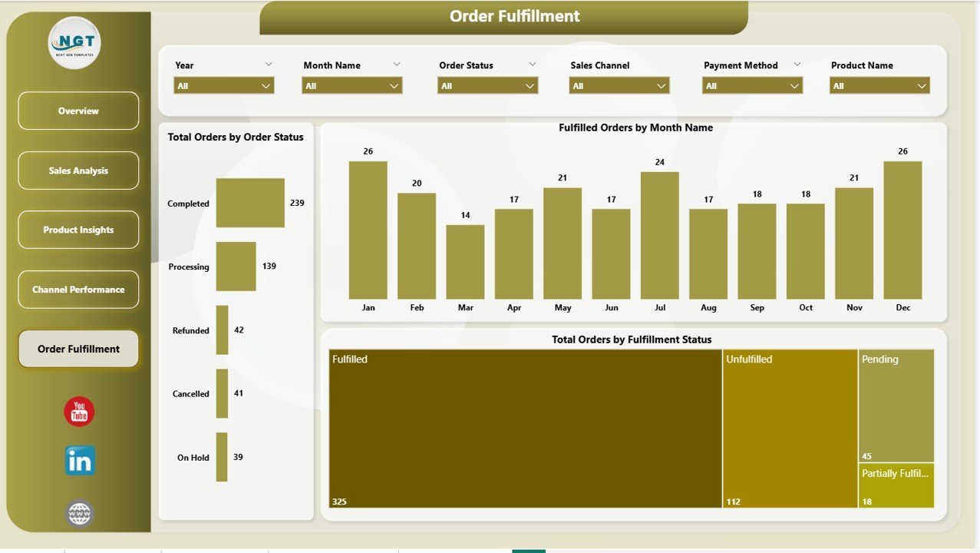Expand the Order Status dropdown
Screen dimensions: 980x553
click(x=488, y=85)
